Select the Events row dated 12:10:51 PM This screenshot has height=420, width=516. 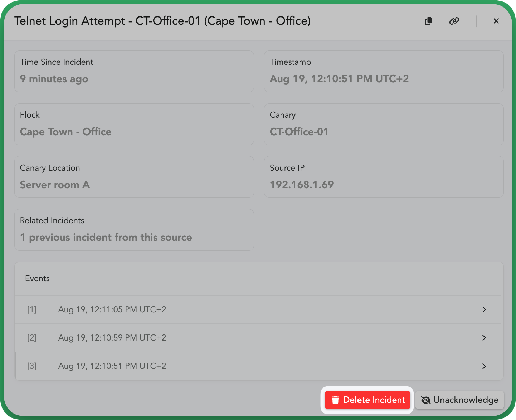pyautogui.click(x=112, y=366)
